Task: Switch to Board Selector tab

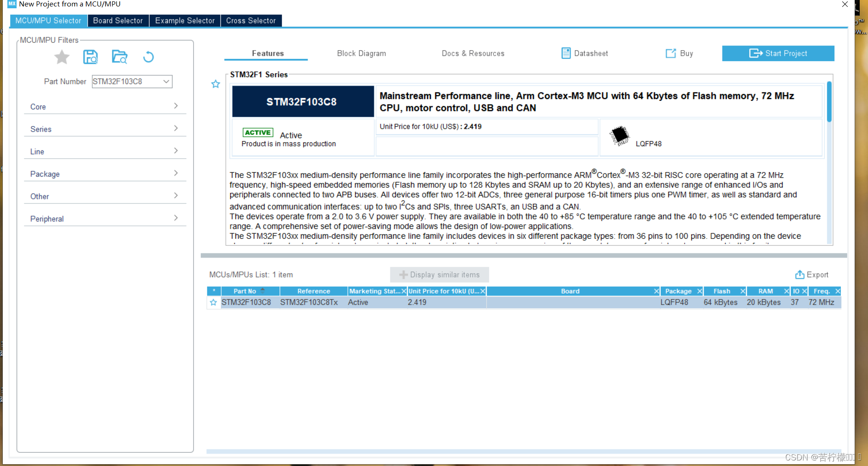Action: point(118,21)
